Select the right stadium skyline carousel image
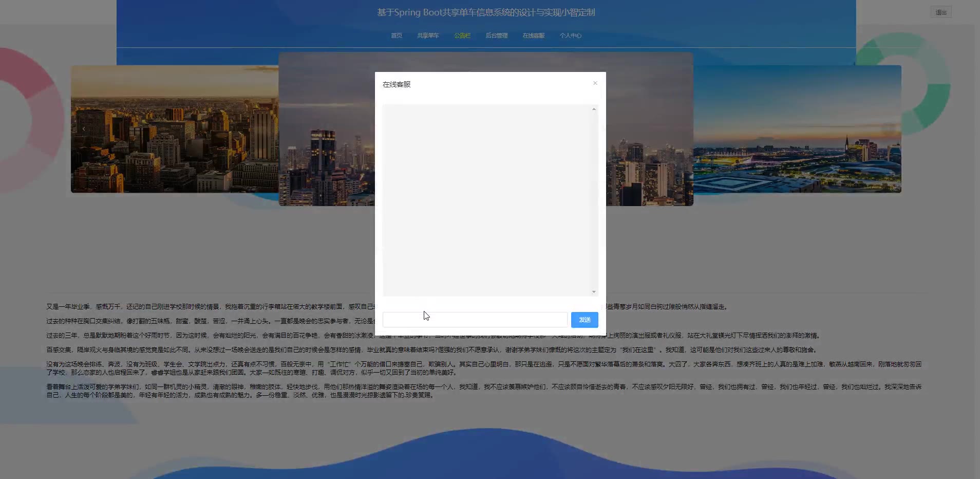 point(796,128)
